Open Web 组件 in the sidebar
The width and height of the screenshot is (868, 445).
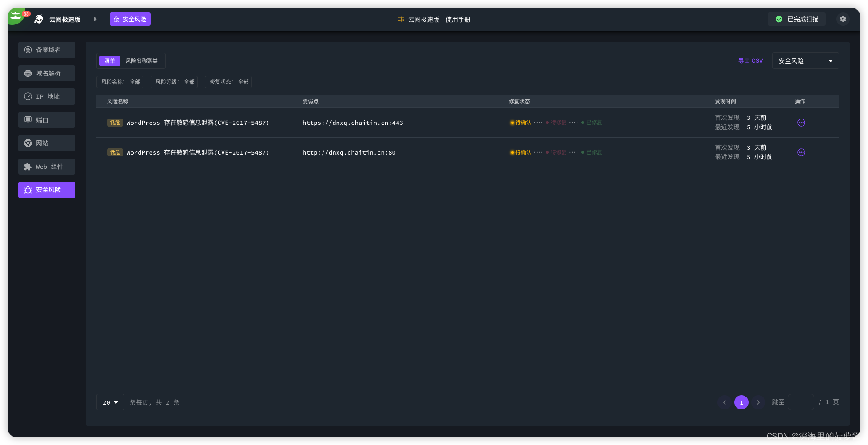pos(47,167)
